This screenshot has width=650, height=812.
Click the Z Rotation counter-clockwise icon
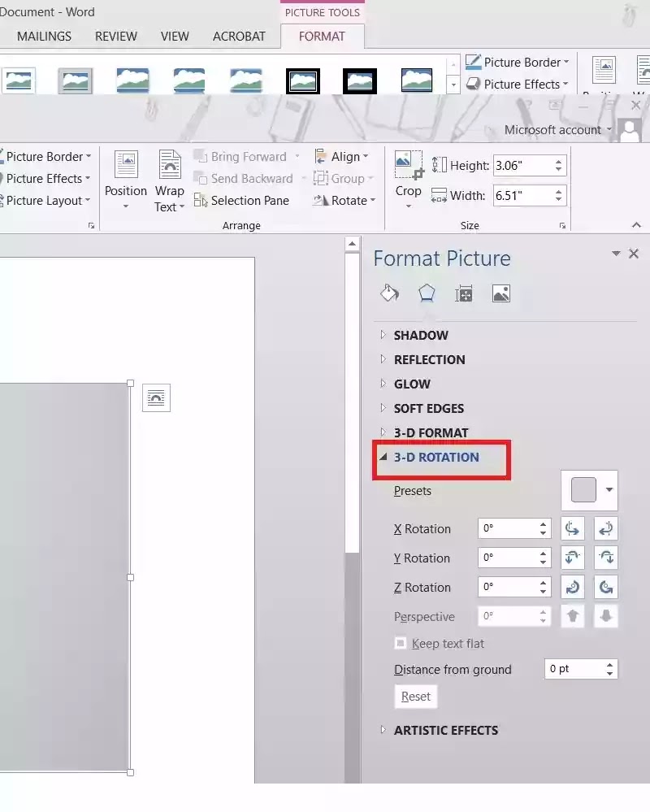click(605, 587)
